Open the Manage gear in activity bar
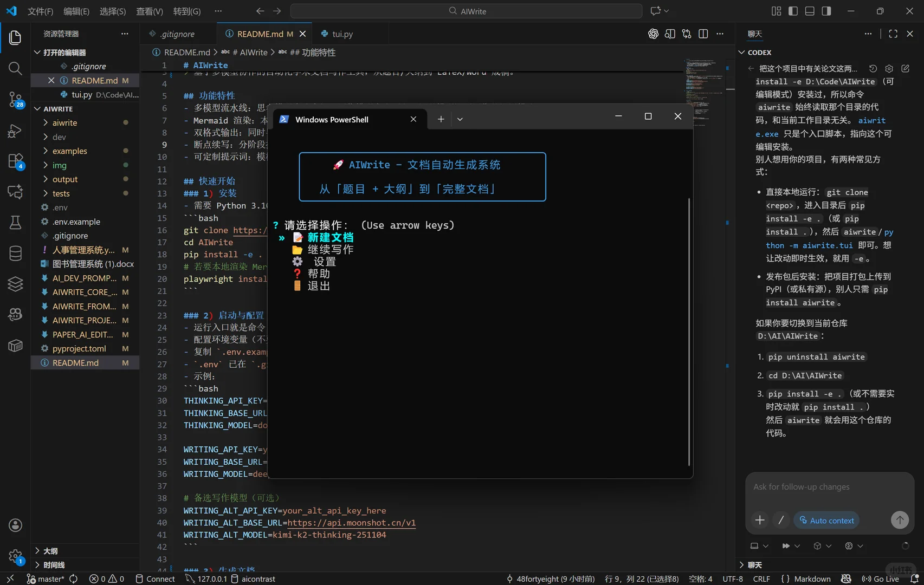Screen dimensions: 924x585 tap(15, 556)
